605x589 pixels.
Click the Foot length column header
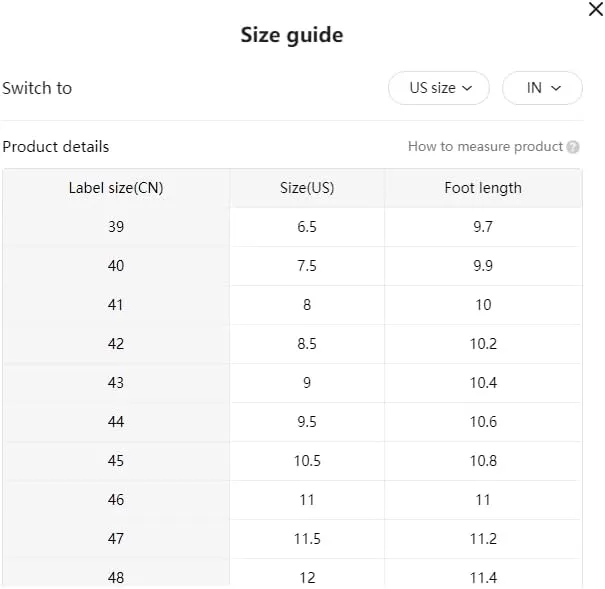(483, 188)
